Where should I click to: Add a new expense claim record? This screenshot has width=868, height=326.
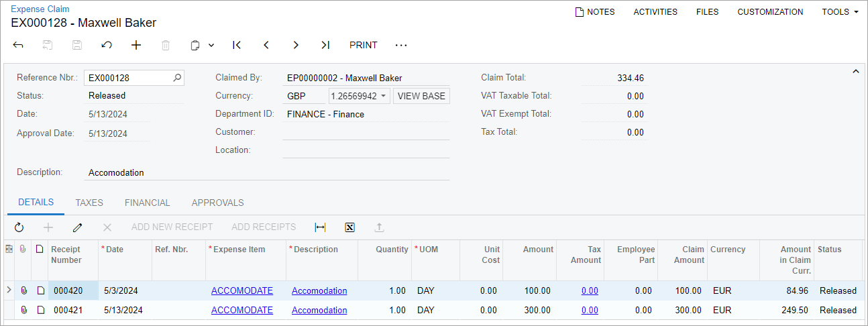pyautogui.click(x=136, y=45)
